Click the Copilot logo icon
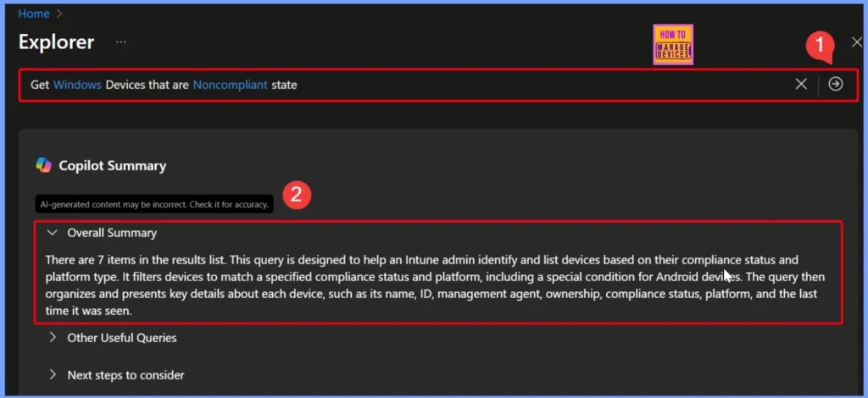 pyautogui.click(x=44, y=165)
